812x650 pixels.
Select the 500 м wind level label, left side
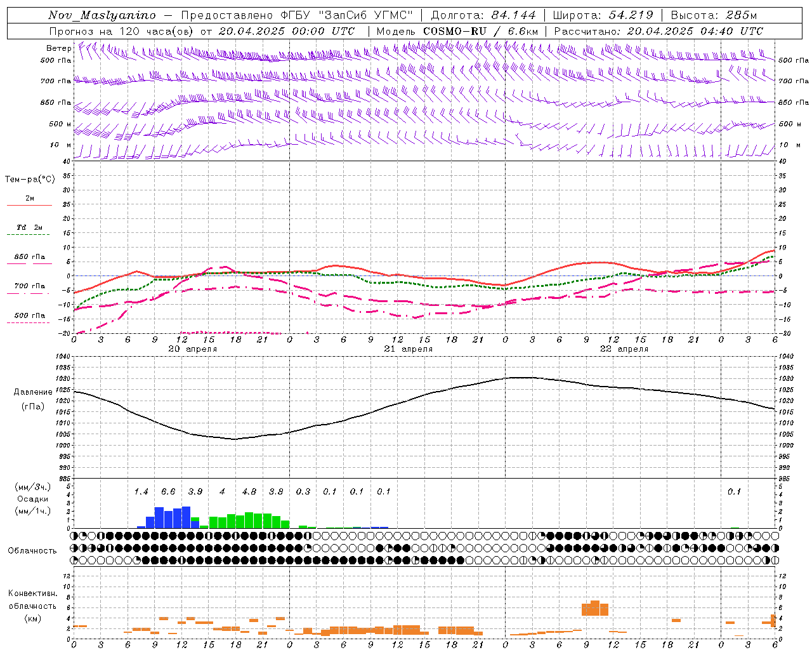(x=60, y=124)
